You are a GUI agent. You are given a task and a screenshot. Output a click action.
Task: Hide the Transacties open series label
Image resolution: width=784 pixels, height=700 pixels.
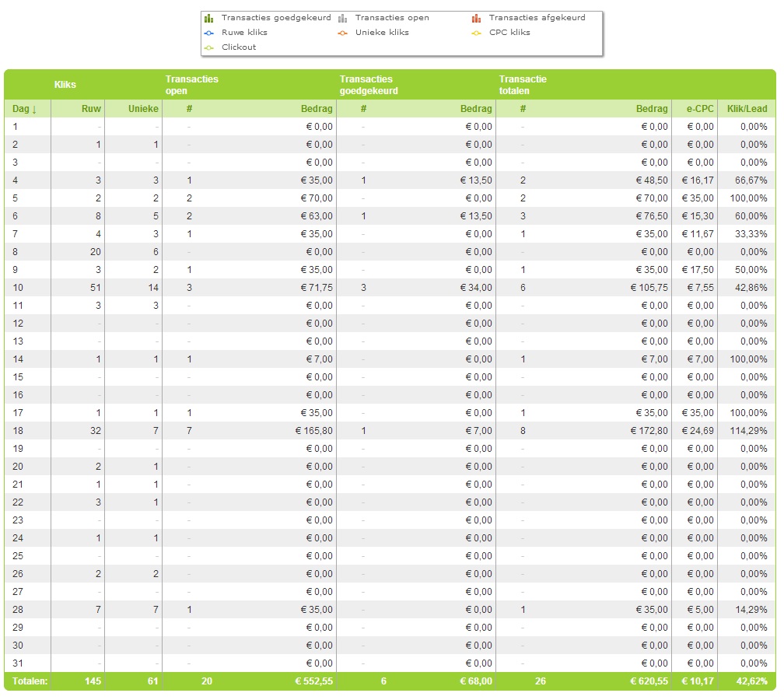(x=392, y=17)
